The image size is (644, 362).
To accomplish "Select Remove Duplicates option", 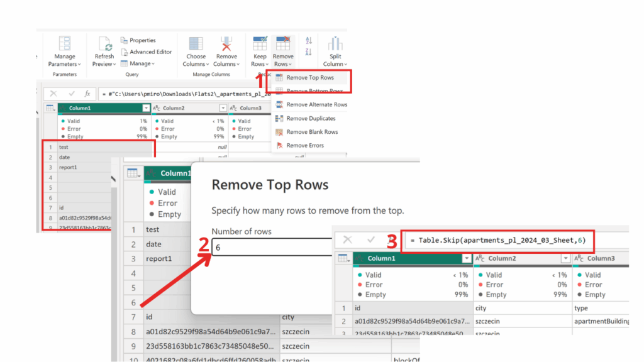I will click(311, 118).
